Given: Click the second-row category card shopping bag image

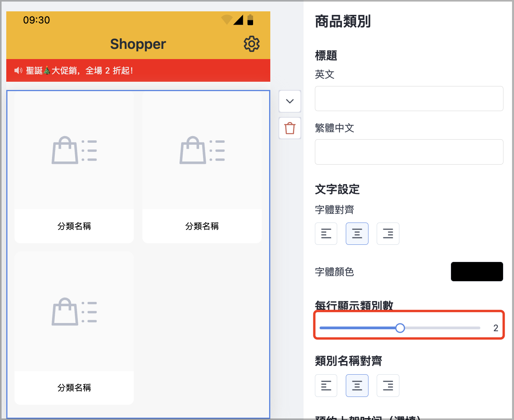Looking at the screenshot, I should click(x=74, y=312).
